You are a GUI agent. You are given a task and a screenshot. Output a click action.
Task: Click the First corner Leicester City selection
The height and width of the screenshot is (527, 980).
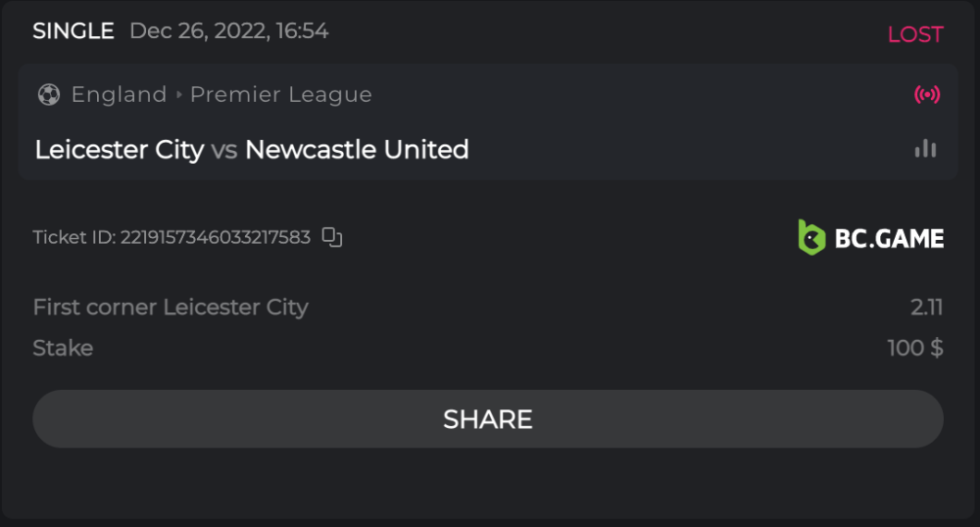click(x=171, y=308)
